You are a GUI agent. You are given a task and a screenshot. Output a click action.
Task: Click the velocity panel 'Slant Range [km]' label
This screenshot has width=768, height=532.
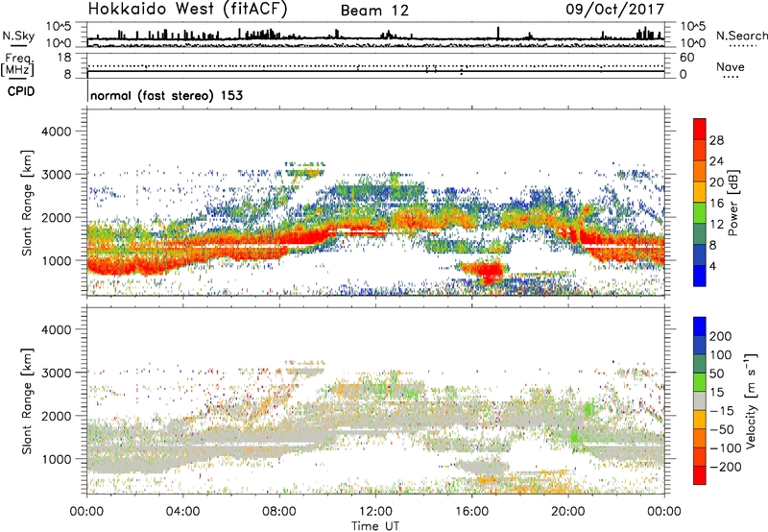point(27,400)
